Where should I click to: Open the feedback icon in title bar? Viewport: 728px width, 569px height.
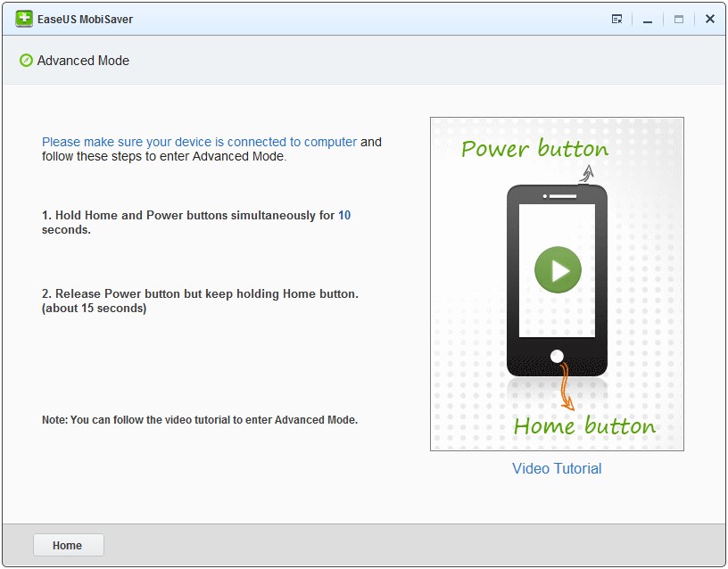617,19
